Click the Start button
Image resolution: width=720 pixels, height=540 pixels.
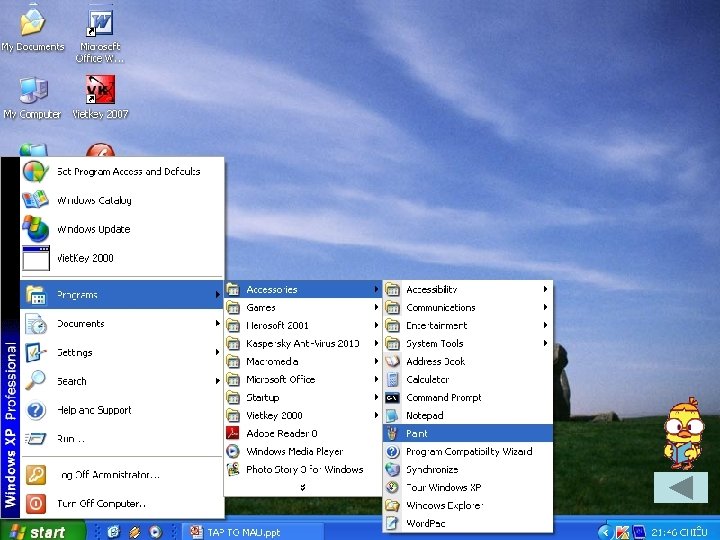coord(42,531)
